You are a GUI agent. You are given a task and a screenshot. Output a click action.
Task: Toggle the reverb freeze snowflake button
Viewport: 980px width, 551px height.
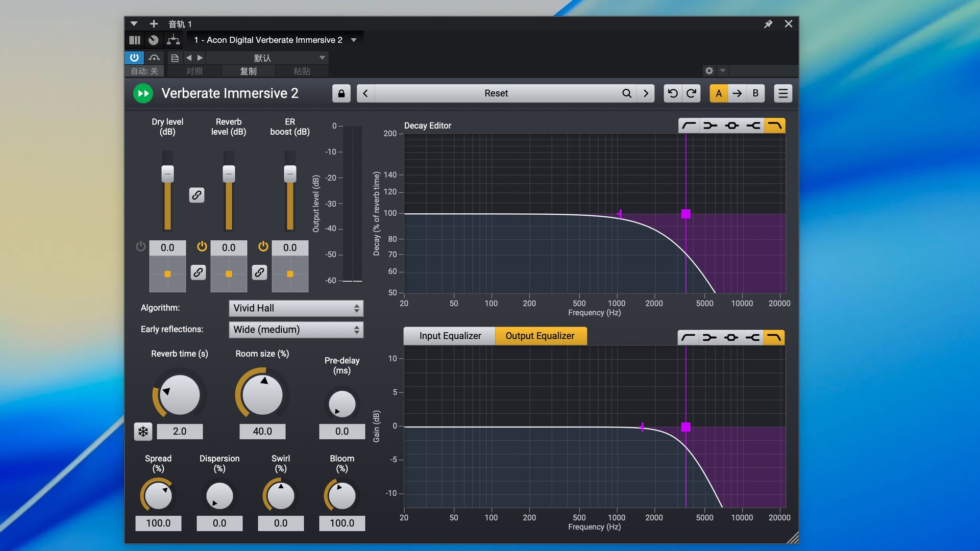tap(143, 432)
